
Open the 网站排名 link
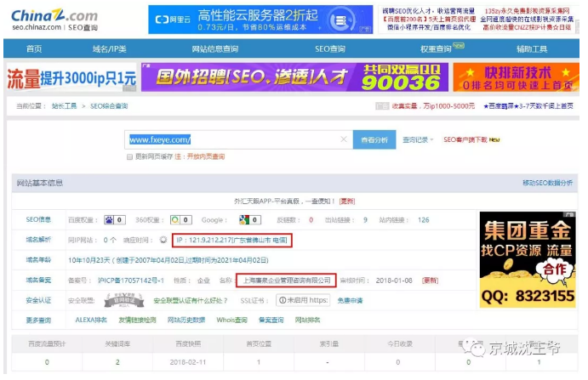(307, 320)
